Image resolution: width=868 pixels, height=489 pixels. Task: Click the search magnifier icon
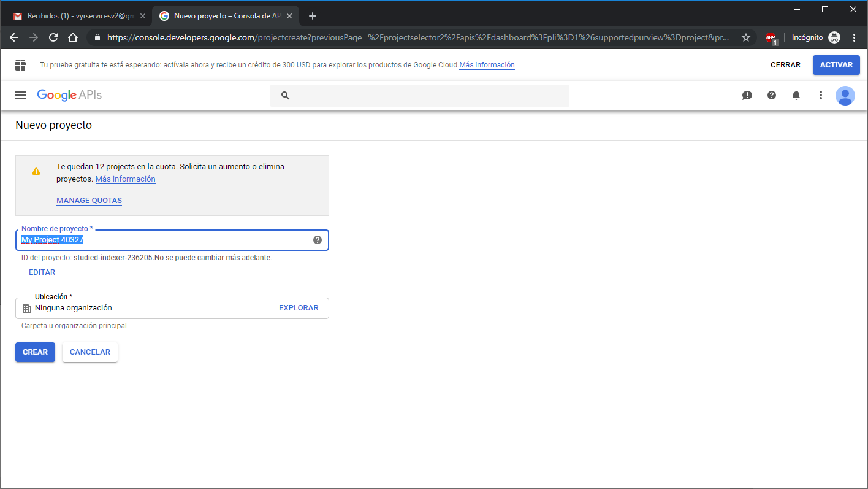[285, 96]
